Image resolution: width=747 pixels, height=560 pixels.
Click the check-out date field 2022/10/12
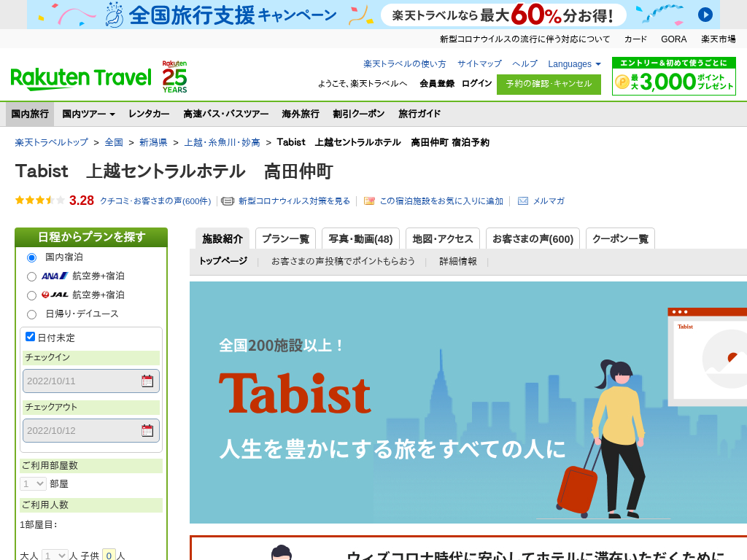point(91,430)
